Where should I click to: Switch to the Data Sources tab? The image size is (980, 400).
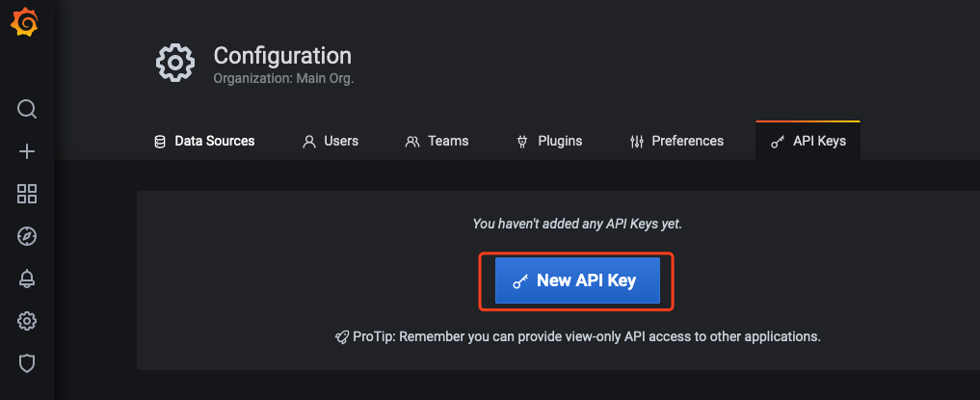click(204, 141)
